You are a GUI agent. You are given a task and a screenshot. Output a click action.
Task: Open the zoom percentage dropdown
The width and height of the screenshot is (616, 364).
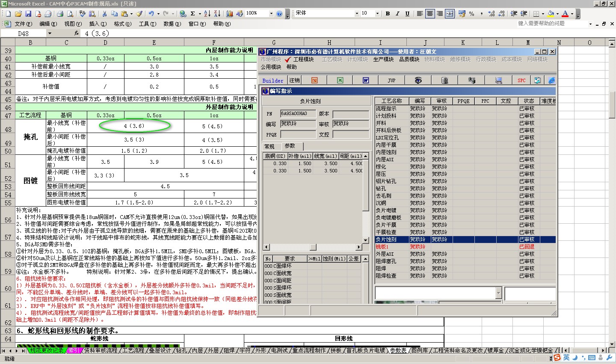pyautogui.click(x=271, y=14)
